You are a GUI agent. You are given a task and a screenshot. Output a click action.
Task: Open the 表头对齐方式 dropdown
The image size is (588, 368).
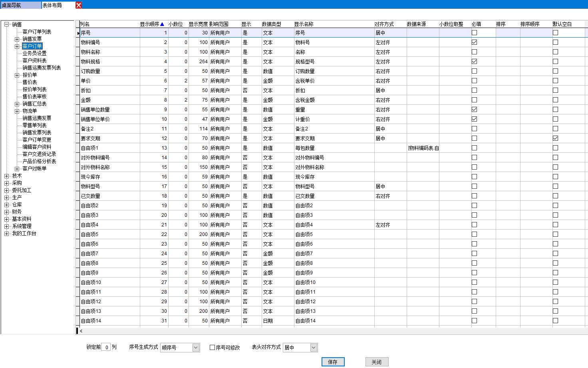coord(314,348)
